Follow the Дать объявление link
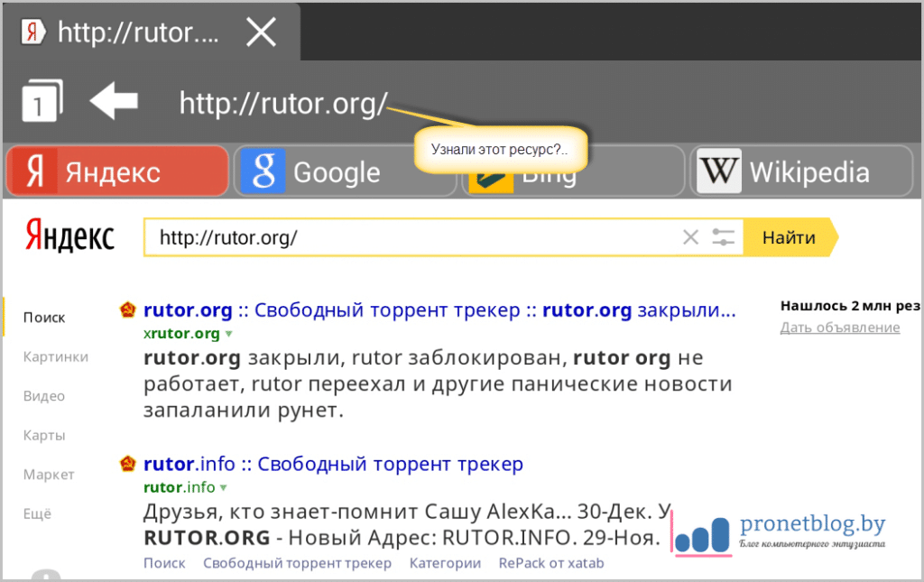Viewport: 924px width, 582px height. coord(840,328)
